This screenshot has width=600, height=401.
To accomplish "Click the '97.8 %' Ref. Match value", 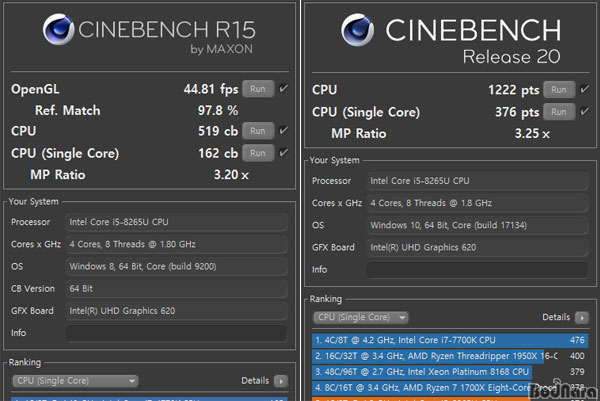I will pyautogui.click(x=218, y=111).
